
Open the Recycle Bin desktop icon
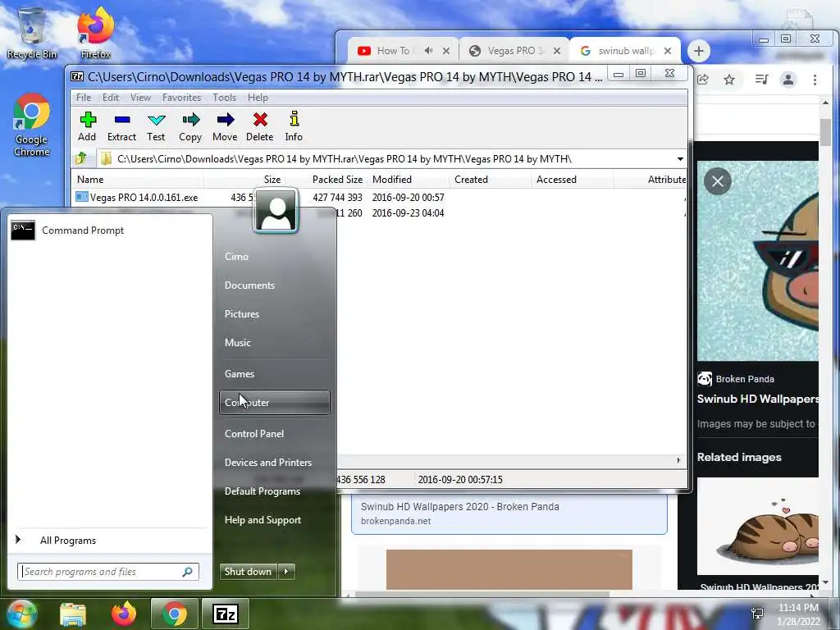point(32,32)
